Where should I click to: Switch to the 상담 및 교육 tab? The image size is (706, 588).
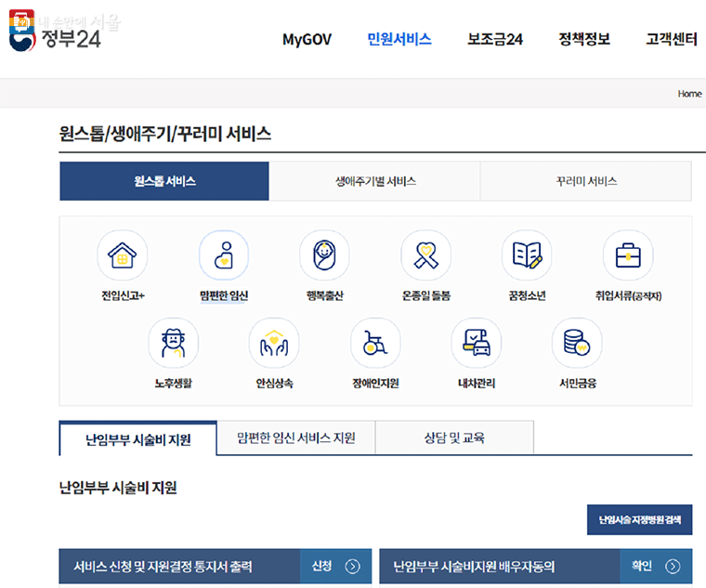[x=454, y=438]
